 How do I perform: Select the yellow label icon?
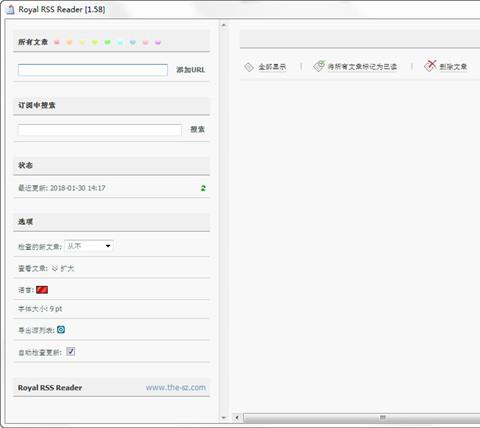tap(82, 42)
